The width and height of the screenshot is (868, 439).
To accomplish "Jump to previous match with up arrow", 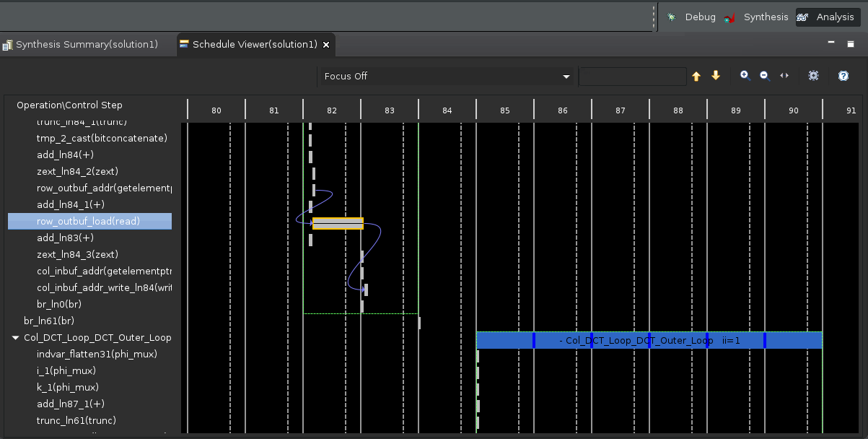I will [696, 76].
